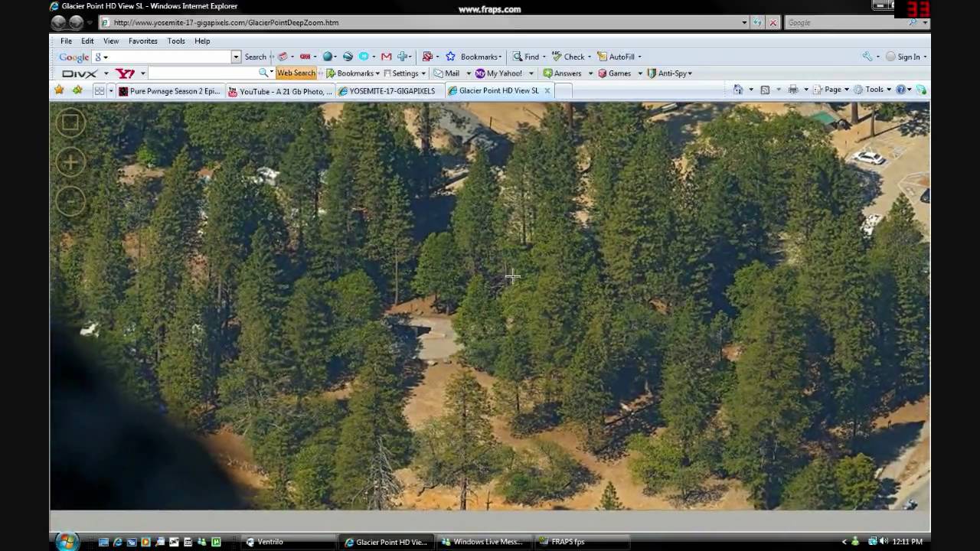Click the green messenger icon in command bar
Viewport: 980px width, 551px height.
pos(921,90)
